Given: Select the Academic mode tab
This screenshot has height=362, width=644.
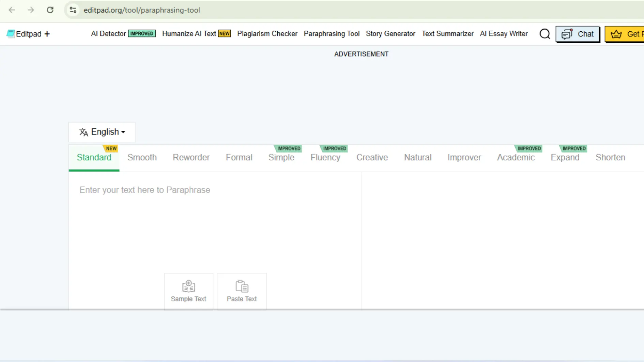Looking at the screenshot, I should click(x=516, y=157).
